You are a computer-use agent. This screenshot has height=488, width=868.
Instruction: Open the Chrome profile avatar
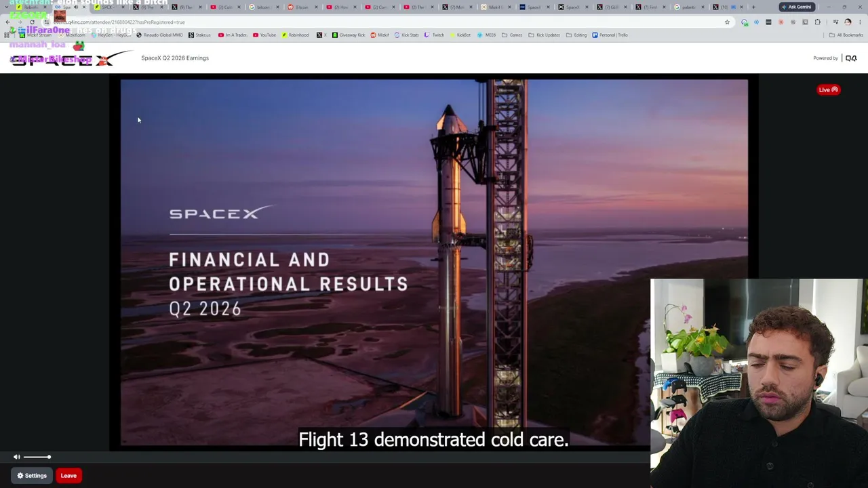point(848,22)
